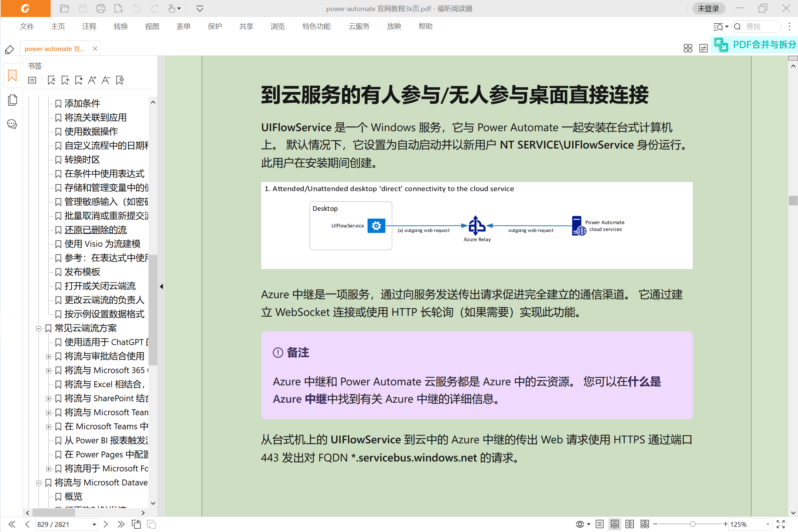Open the 云服务 ribbon tab
Viewport: 798px width, 532px height.
(359, 26)
